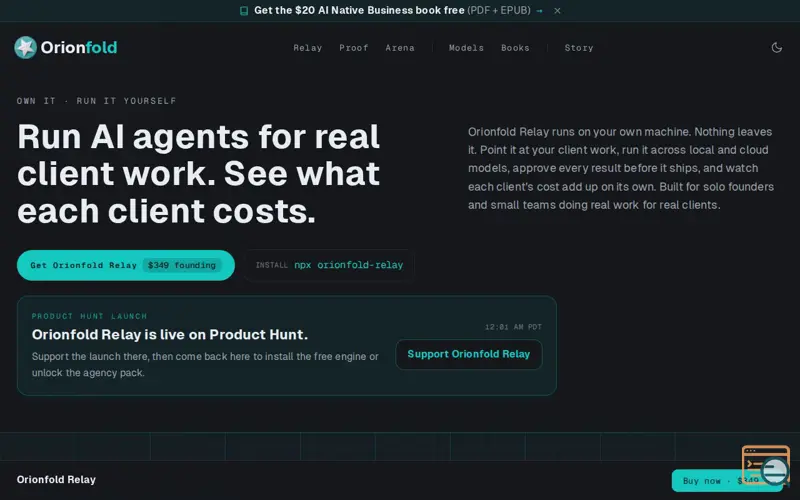800x500 pixels.
Task: Click the Orionfold wordmark
Action: [79, 47]
